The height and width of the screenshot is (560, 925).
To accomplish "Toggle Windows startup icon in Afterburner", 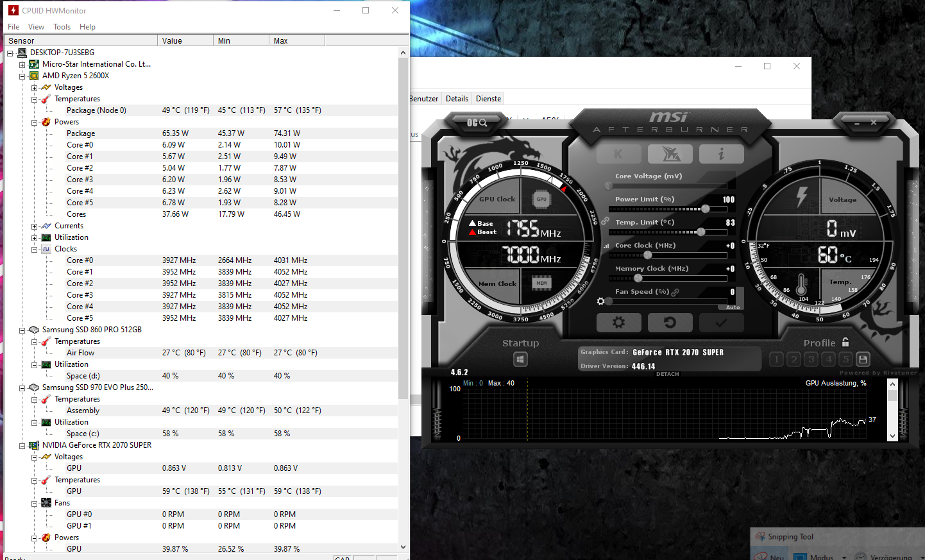I will [x=521, y=359].
